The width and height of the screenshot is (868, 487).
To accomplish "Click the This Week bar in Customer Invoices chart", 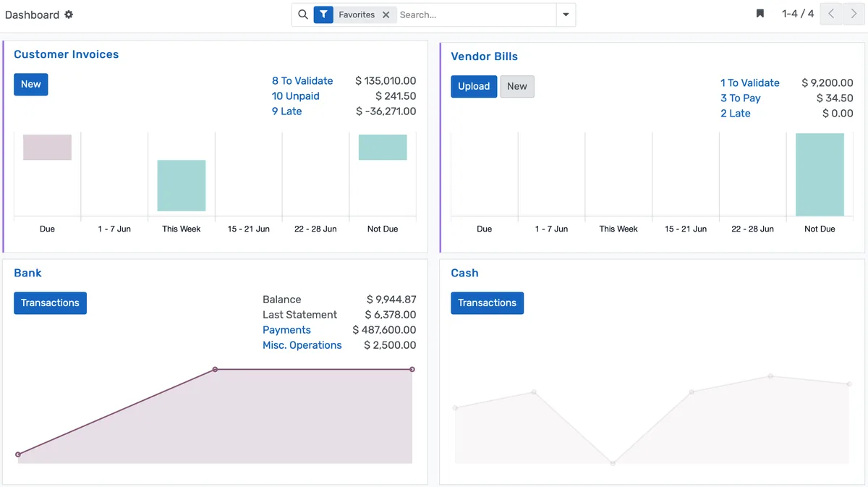I will (182, 185).
